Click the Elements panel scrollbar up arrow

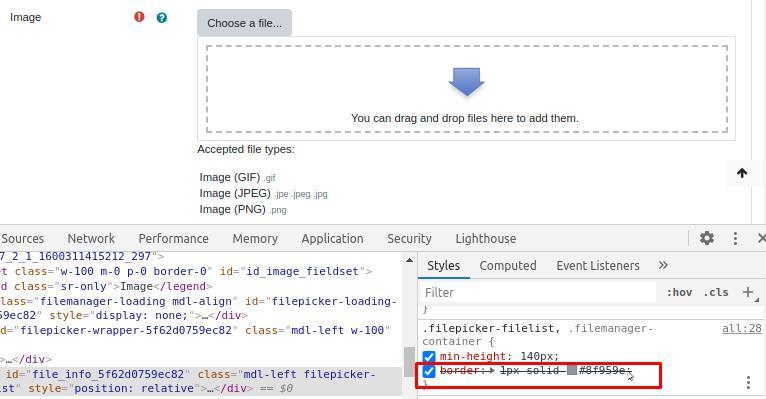[x=409, y=261]
